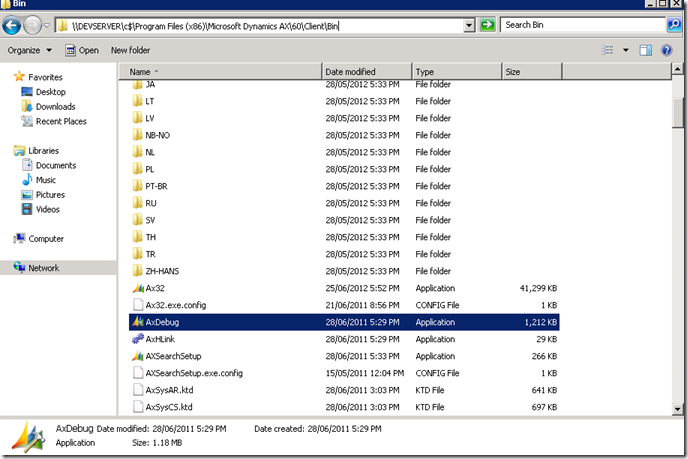Select the LV folder icon

pos(137,118)
